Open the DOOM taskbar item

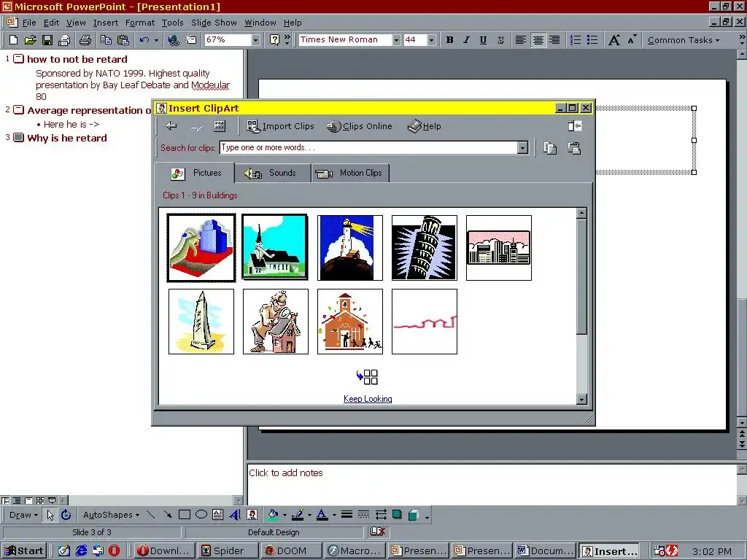click(290, 551)
